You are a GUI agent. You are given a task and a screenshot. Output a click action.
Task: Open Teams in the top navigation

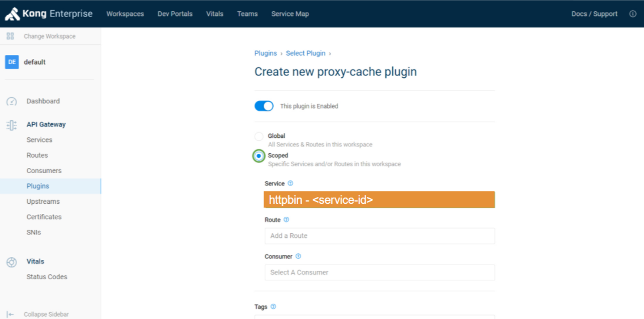[x=248, y=14]
